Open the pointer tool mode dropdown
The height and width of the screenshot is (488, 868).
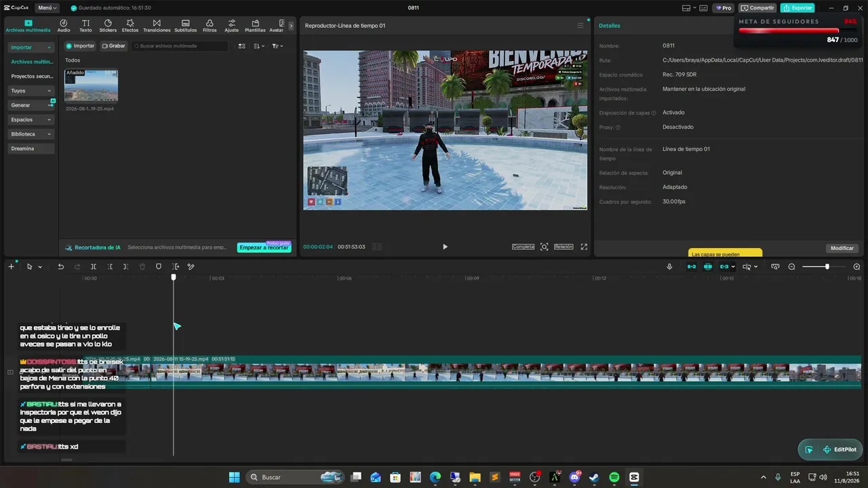point(40,267)
